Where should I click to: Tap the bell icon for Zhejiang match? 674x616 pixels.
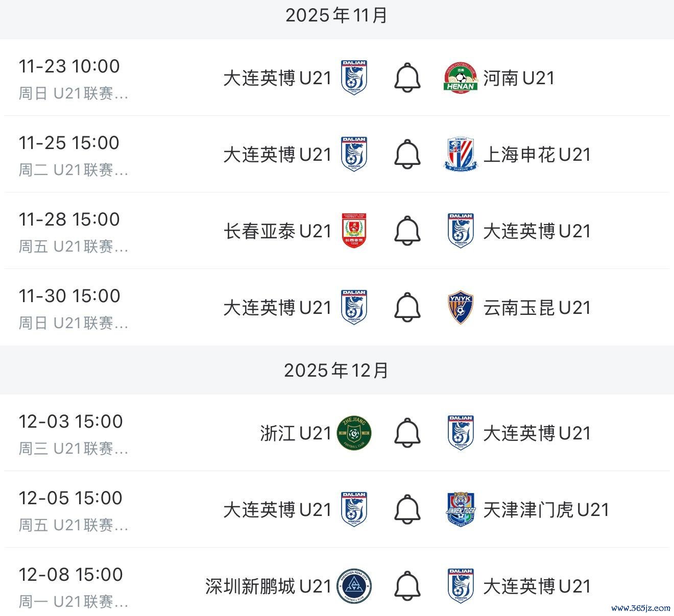[407, 433]
